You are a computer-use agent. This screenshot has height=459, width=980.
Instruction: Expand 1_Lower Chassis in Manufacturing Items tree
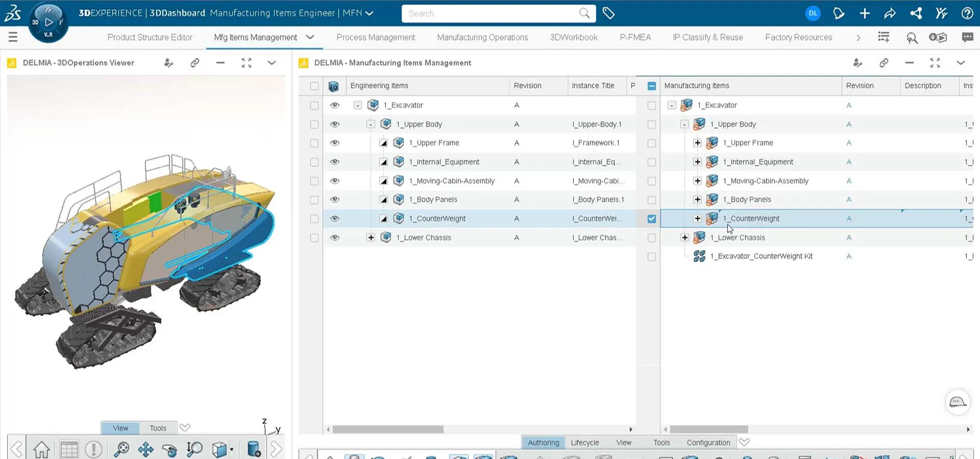(684, 238)
